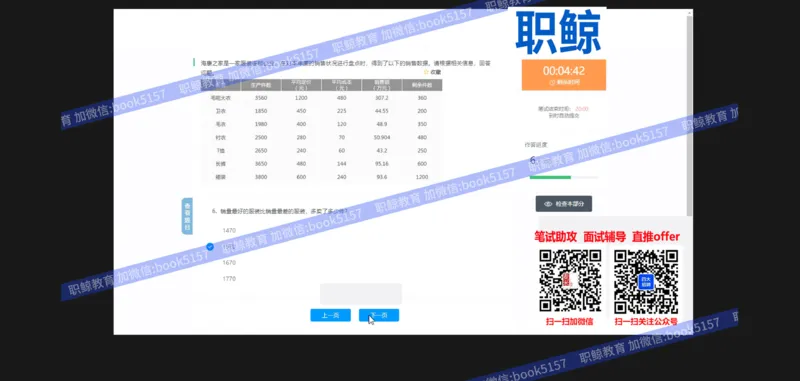Image resolution: width=800 pixels, height=381 pixels.
Task: Click the left QR code for adding WeChat
Action: pyautogui.click(x=570, y=281)
